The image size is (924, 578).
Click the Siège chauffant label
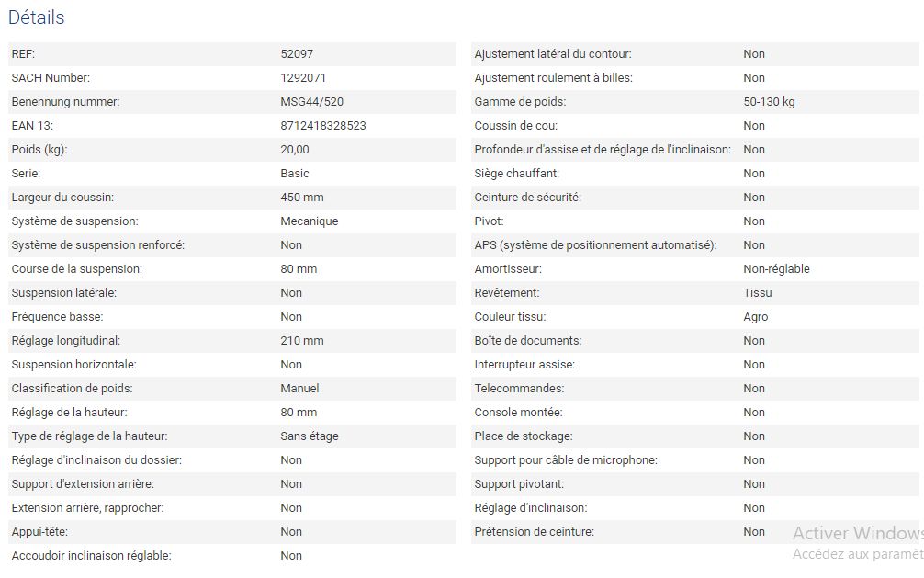point(516,174)
